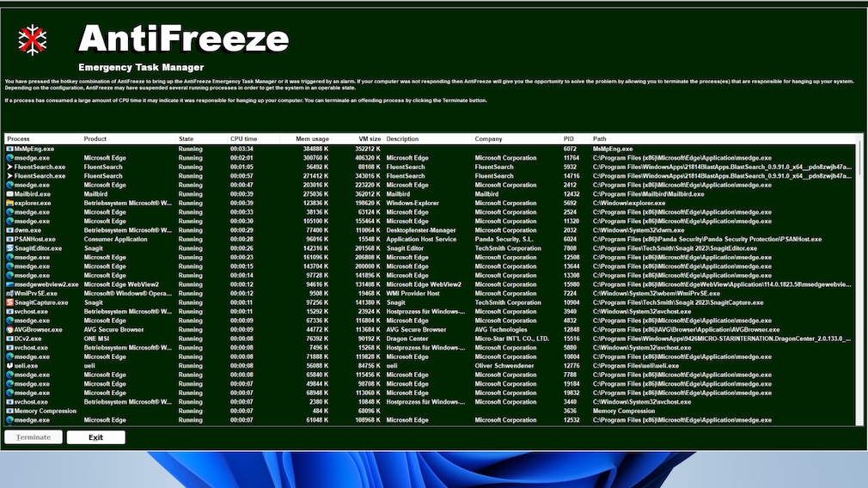Click the msedgewebview2.exe icon
This screenshot has height=488, width=868.
[x=9, y=284]
